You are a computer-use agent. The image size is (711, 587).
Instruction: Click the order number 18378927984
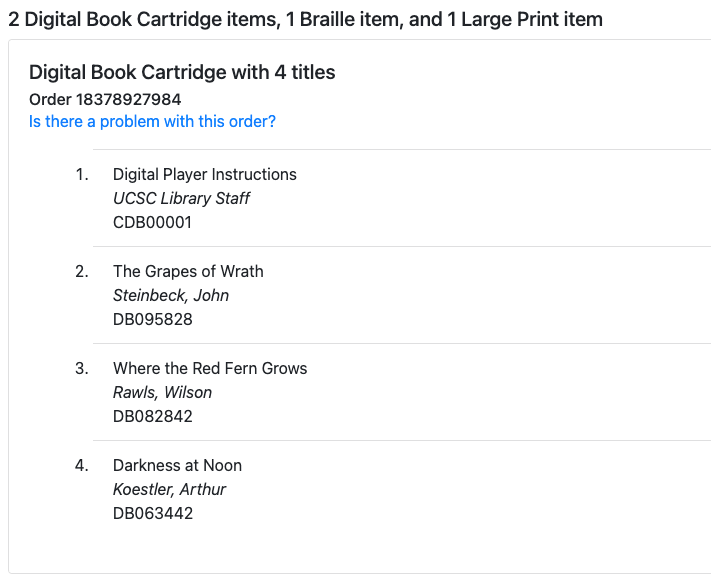tap(105, 99)
